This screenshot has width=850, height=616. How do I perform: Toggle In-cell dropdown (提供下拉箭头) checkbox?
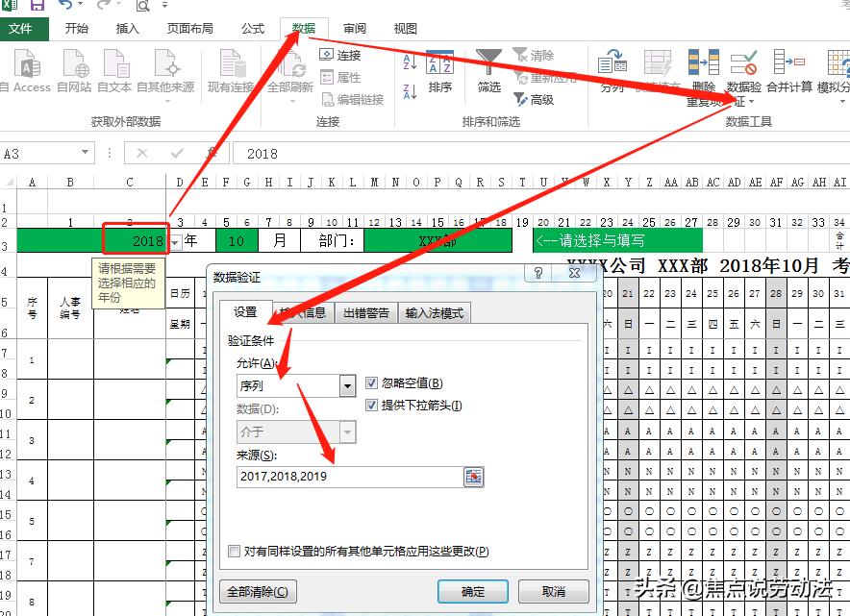(x=371, y=405)
